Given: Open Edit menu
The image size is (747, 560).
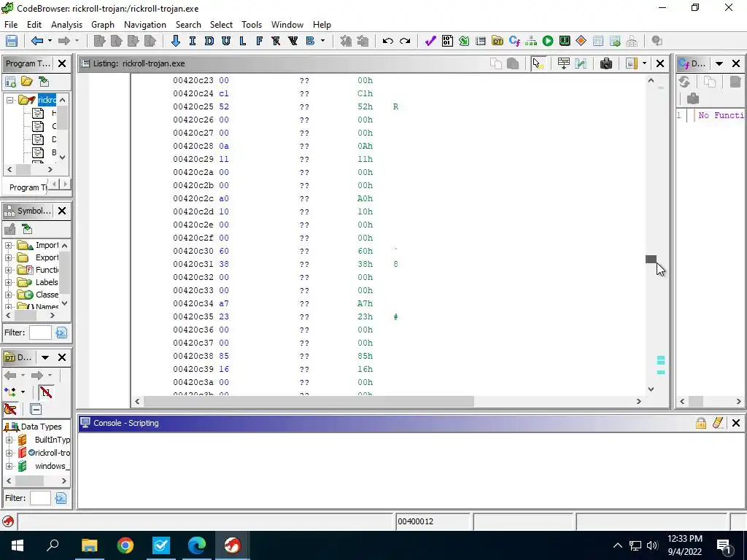Looking at the screenshot, I should pyautogui.click(x=34, y=24).
